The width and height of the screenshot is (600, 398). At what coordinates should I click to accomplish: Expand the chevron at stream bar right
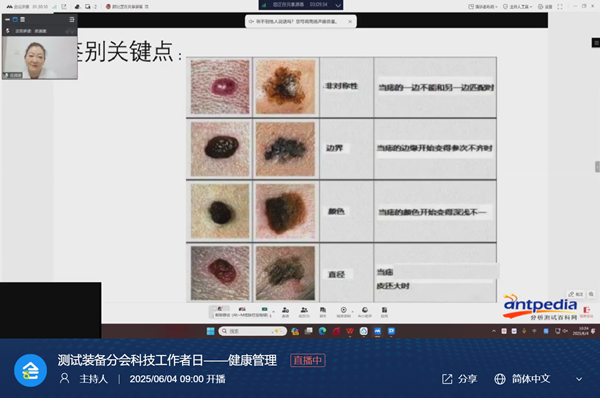(579, 379)
